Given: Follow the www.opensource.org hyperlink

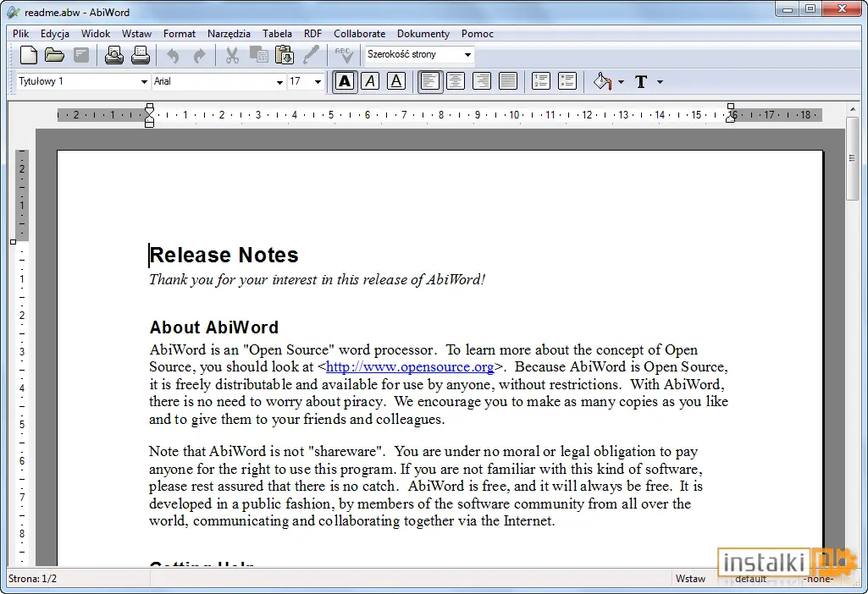Looking at the screenshot, I should point(410,366).
